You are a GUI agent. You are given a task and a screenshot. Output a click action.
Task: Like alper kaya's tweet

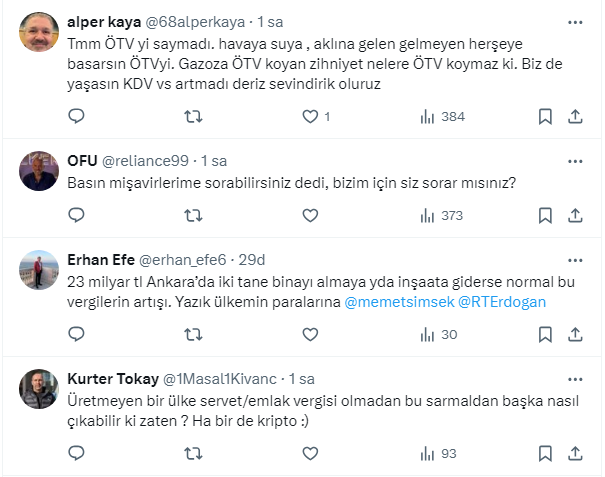coord(310,117)
